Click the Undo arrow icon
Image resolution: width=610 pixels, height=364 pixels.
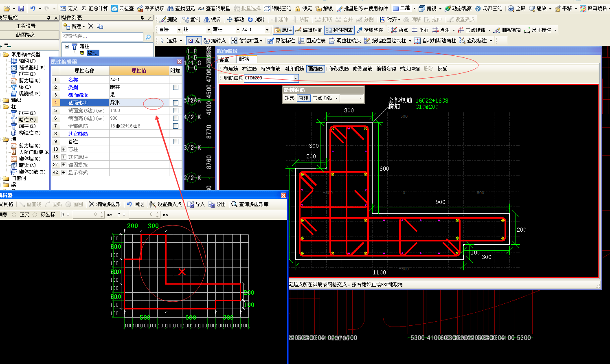[33, 8]
